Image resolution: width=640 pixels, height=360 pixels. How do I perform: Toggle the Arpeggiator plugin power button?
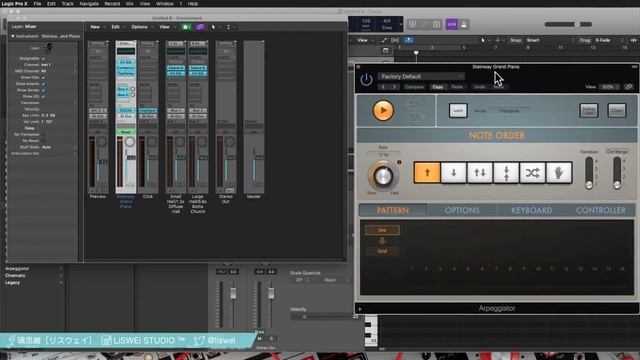(x=366, y=80)
